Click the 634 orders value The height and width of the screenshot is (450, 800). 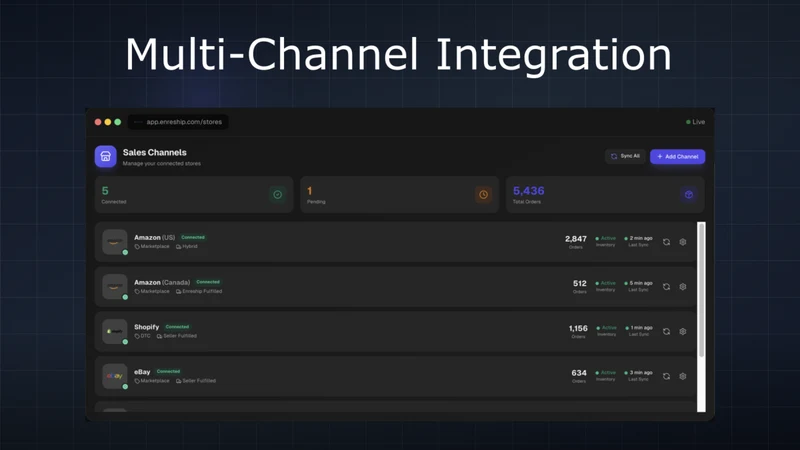579,373
